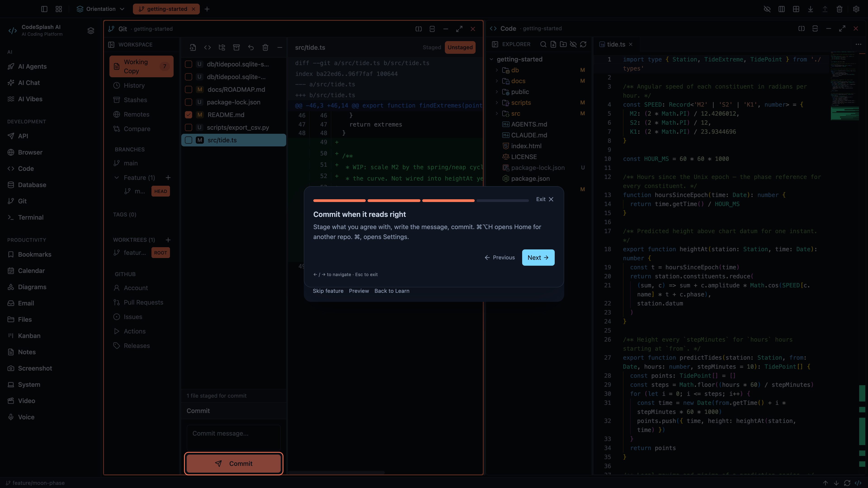This screenshot has width=868, height=488.
Task: Expand the src folder in Explorer
Action: (x=497, y=113)
